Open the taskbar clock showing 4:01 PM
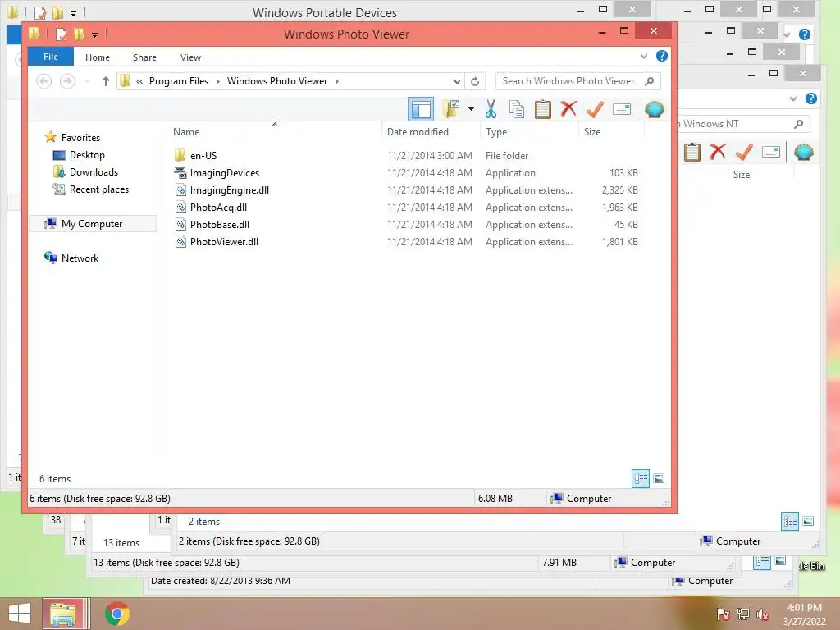Viewport: 840px width, 630px height. point(804,614)
